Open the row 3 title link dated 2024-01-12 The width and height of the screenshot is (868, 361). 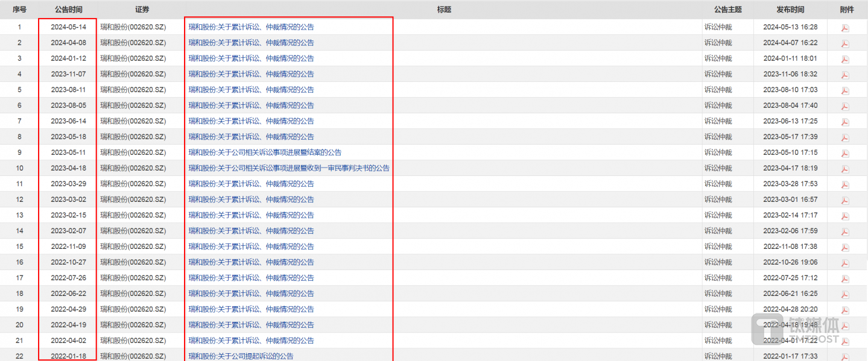[x=251, y=58]
